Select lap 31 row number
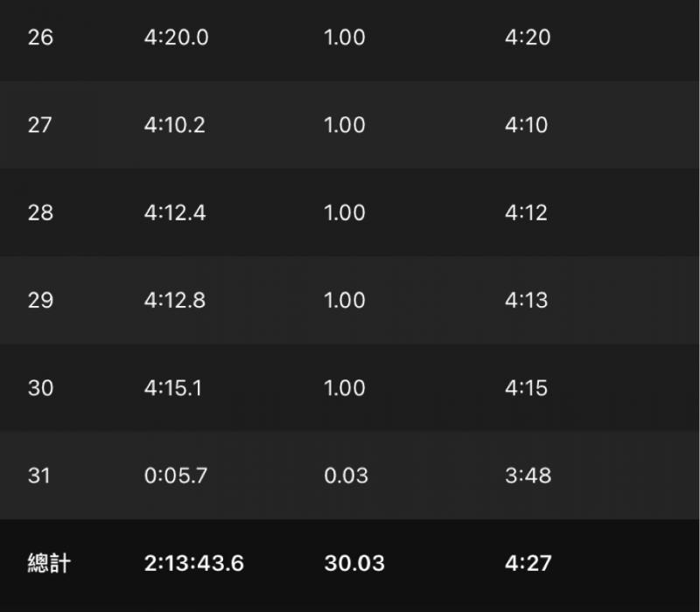This screenshot has width=700, height=612. (39, 476)
